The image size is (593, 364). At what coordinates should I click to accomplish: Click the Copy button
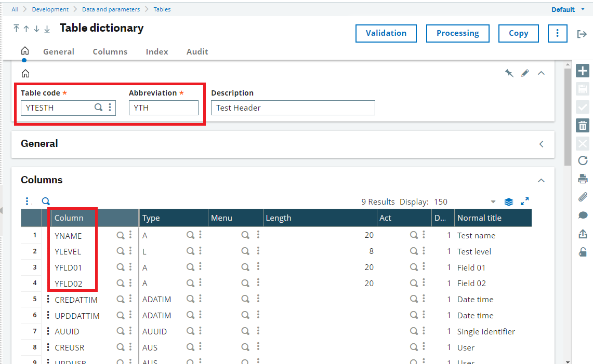pyautogui.click(x=518, y=33)
